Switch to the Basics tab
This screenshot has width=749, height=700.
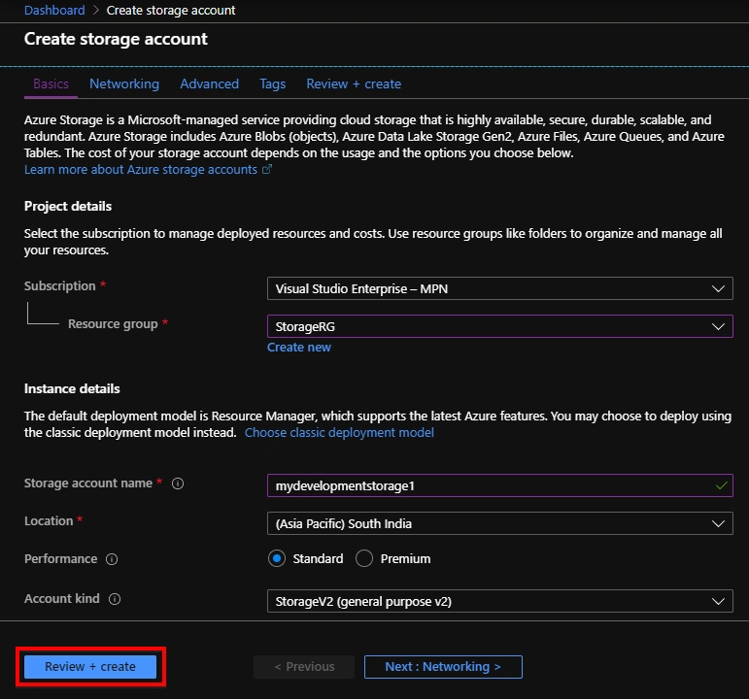(x=51, y=84)
